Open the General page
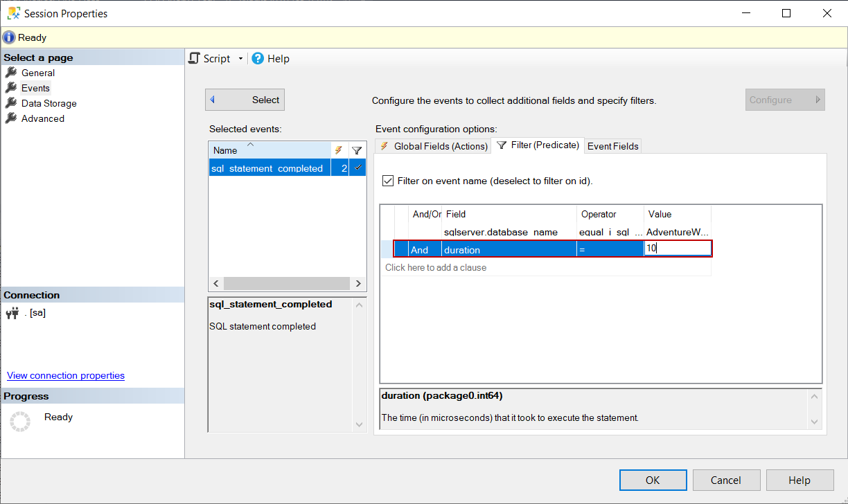This screenshot has height=504, width=848. point(38,73)
